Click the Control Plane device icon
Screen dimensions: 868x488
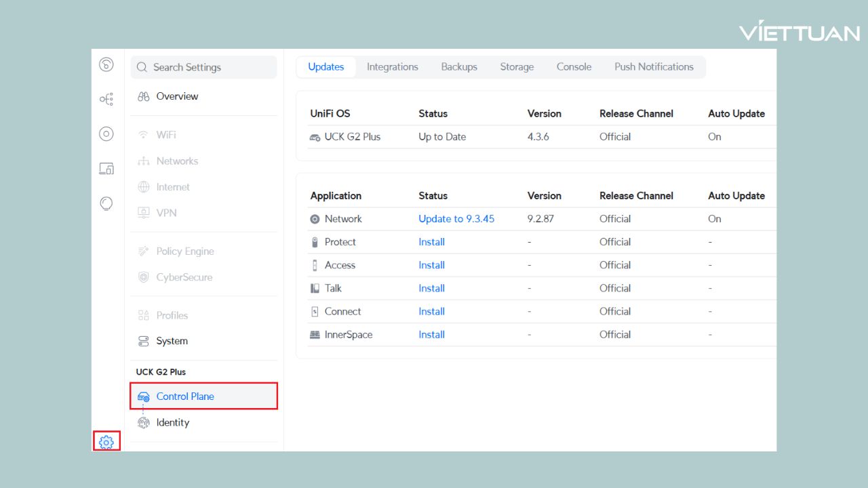(143, 396)
